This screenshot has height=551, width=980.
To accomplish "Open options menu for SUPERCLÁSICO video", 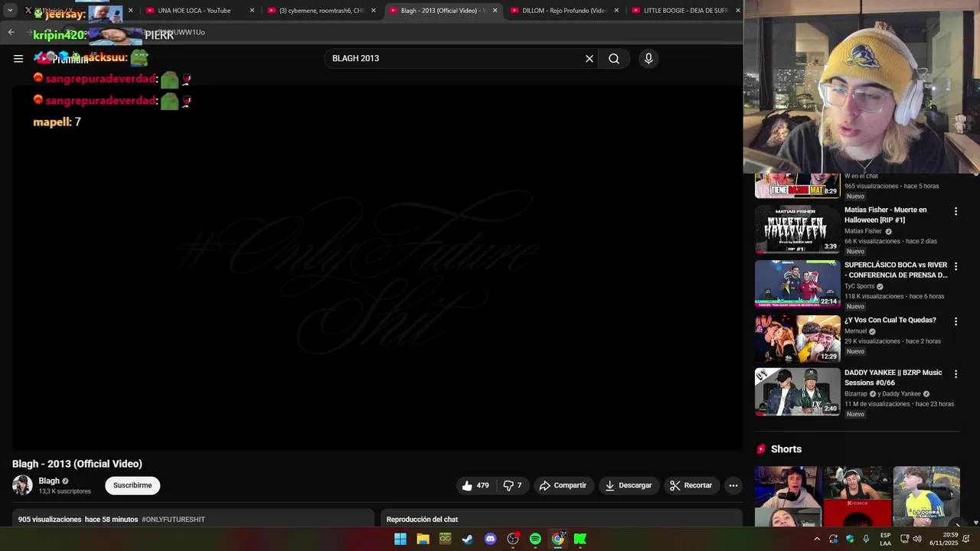I will tap(955, 266).
